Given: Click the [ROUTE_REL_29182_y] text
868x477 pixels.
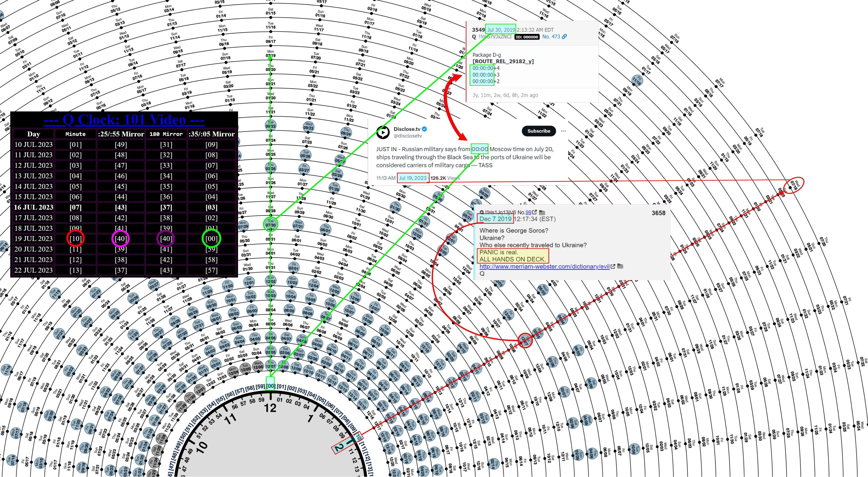Looking at the screenshot, I should pos(503,61).
